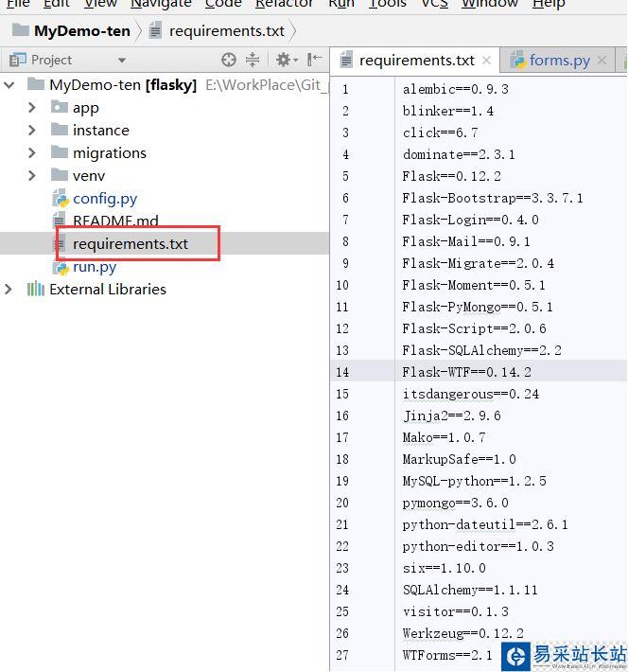Click requirements.txt in the navigation breadcrumb
Viewport: 628px width, 672px height.
(x=227, y=31)
